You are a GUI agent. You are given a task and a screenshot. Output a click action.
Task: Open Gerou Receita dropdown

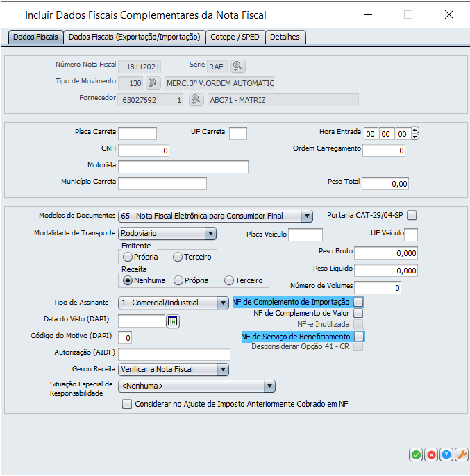tap(223, 369)
